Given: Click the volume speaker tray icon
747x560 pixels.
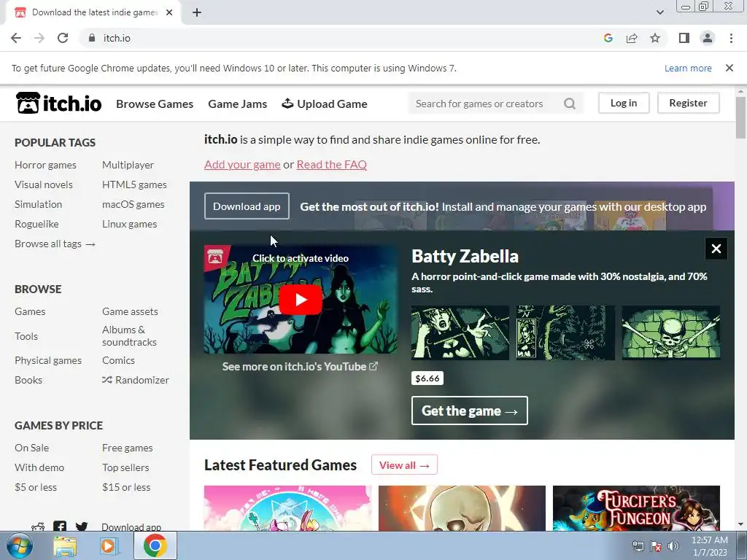Looking at the screenshot, I should click(673, 546).
